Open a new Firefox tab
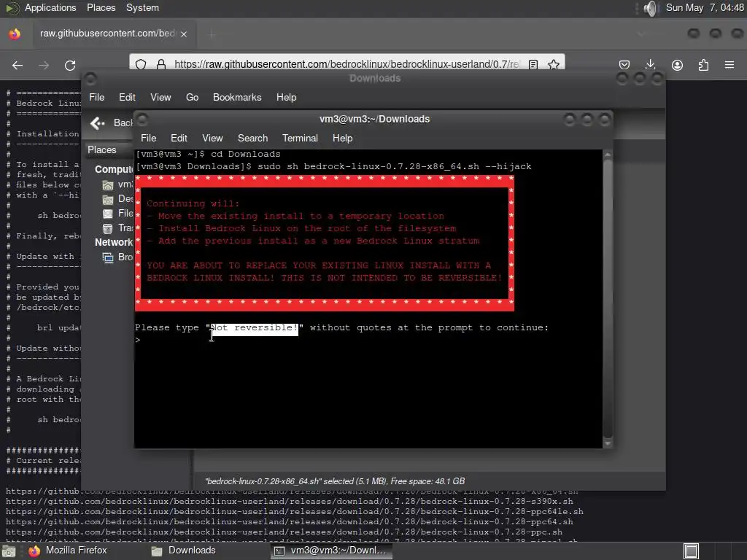Image resolution: width=747 pixels, height=560 pixels. (212, 34)
